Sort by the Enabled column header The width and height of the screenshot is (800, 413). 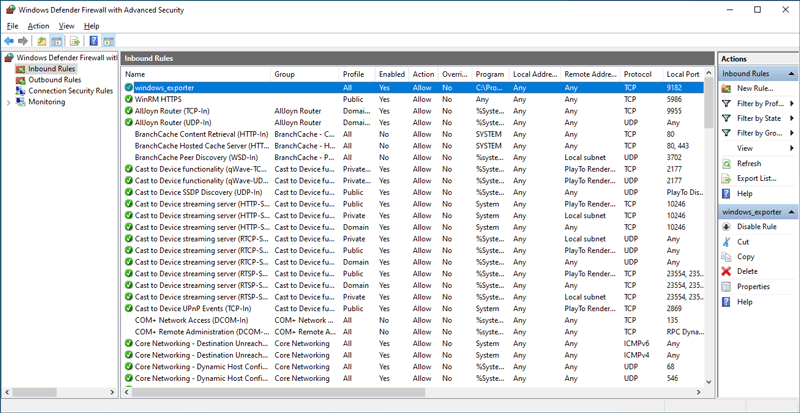[392, 74]
